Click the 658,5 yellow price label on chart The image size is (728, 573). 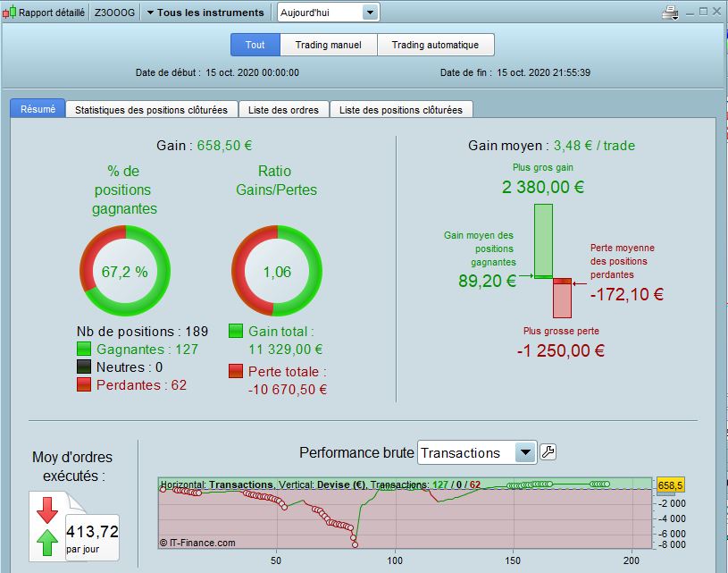point(670,485)
